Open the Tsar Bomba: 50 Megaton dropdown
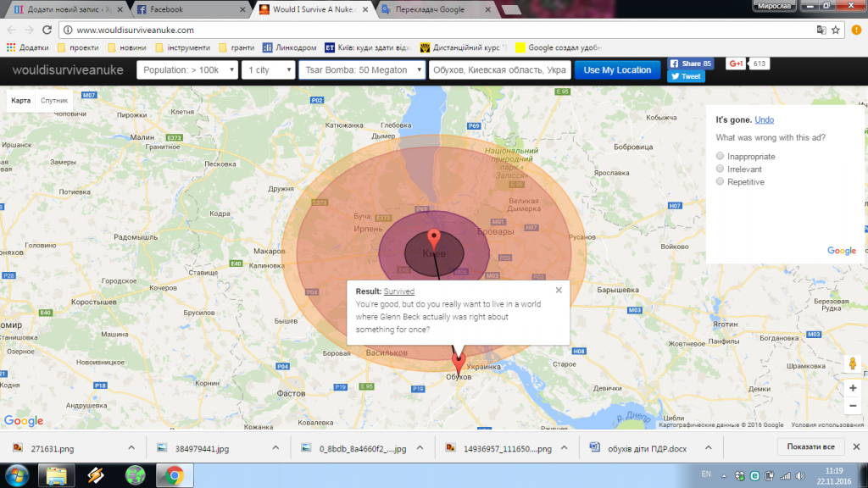Screen dimensions: 868x488 [362, 69]
